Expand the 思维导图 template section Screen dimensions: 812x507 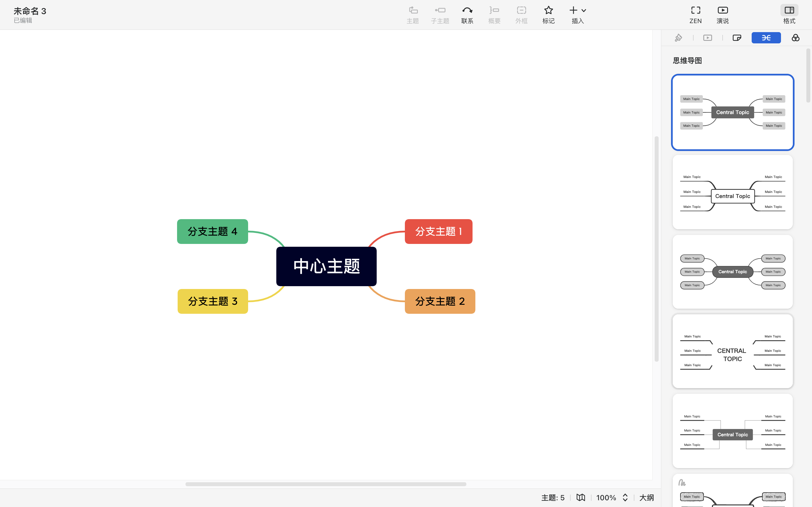687,60
